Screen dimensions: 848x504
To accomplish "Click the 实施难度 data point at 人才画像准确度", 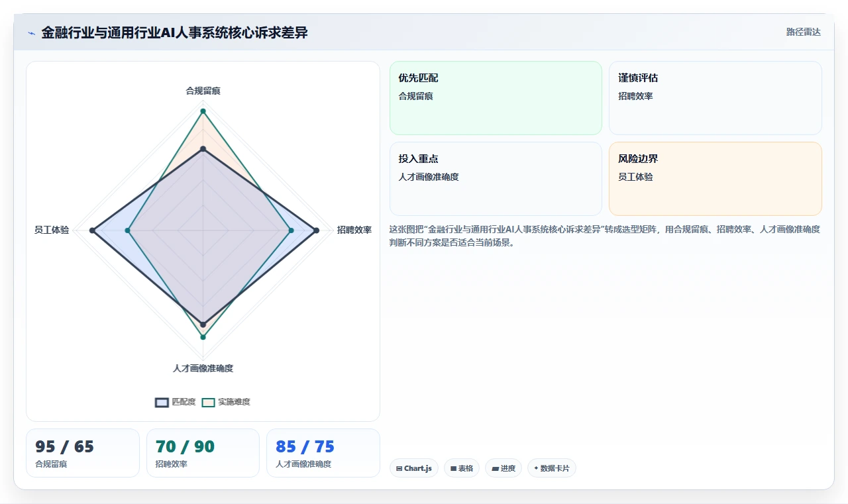I will click(203, 337).
